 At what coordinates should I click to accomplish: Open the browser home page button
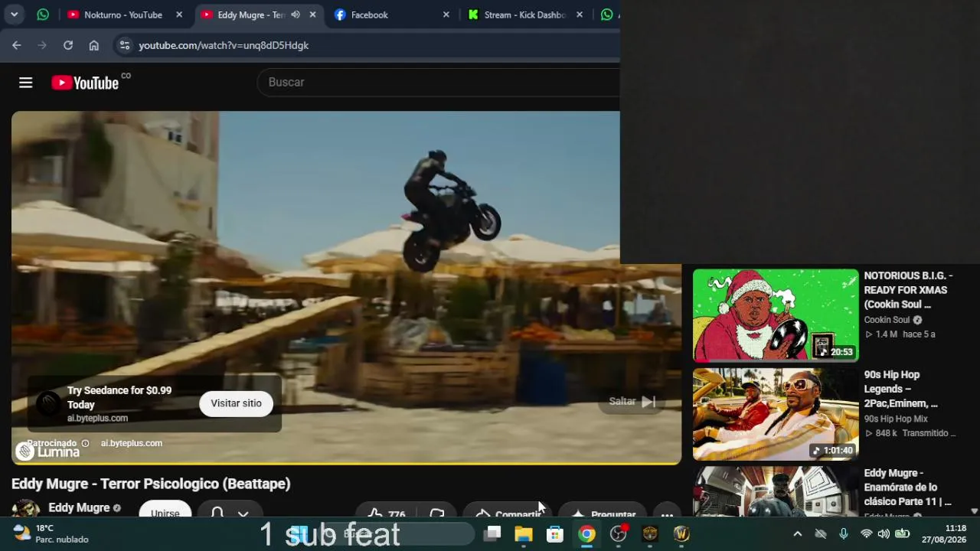[x=94, y=45]
